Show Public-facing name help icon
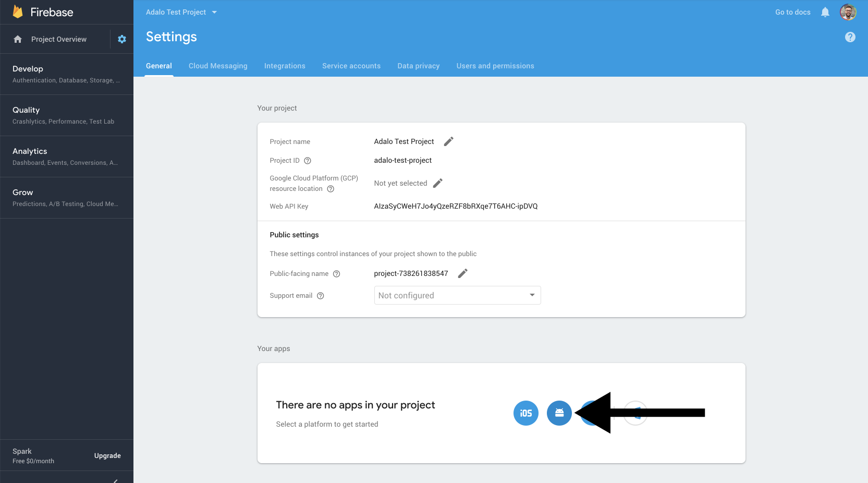Image resolution: width=868 pixels, height=483 pixels. click(337, 274)
